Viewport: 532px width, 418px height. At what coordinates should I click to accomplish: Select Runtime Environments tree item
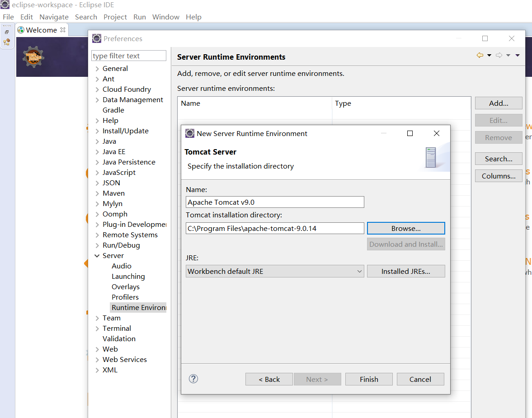click(138, 308)
